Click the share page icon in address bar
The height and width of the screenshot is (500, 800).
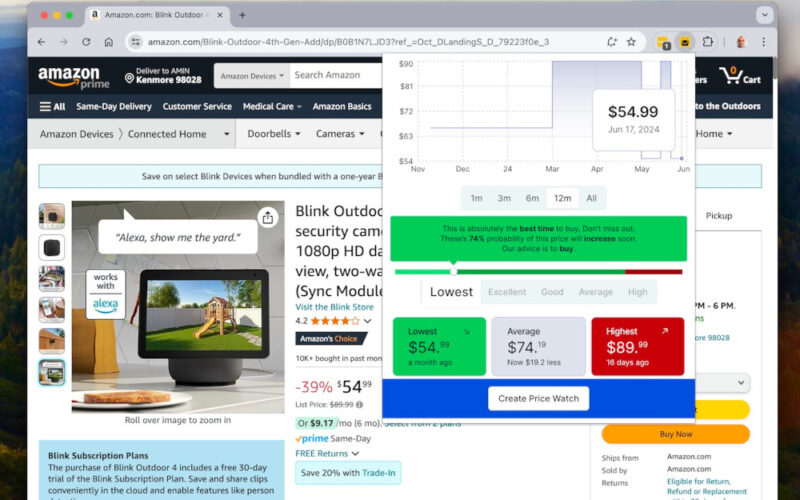click(611, 42)
